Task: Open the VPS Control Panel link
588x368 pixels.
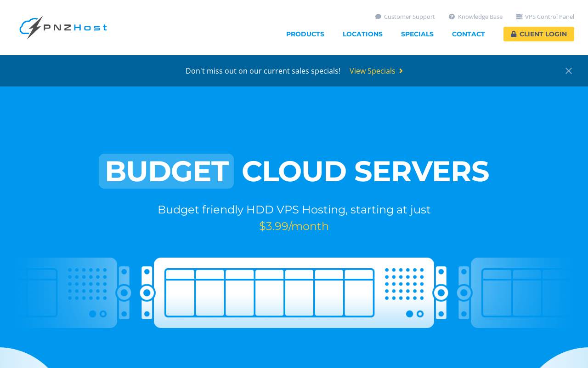Action: click(x=545, y=17)
